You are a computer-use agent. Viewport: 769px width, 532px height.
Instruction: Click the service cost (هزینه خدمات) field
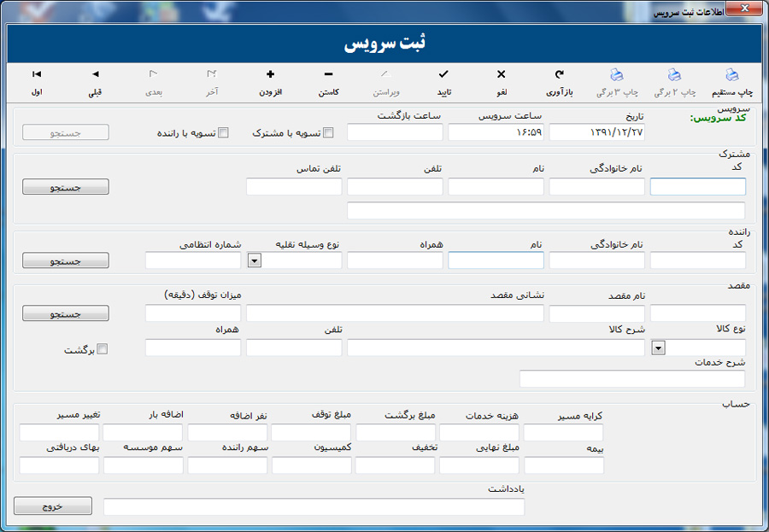(479, 433)
